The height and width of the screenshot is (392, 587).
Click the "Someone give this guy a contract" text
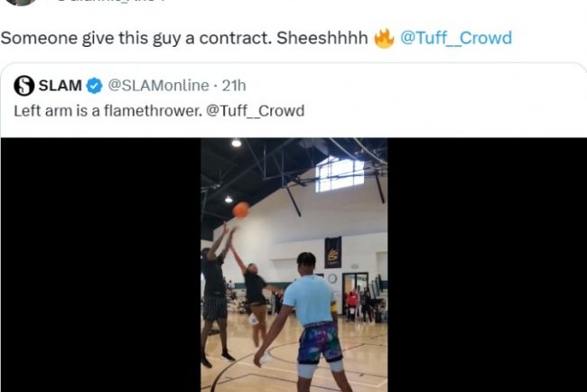pyautogui.click(x=135, y=38)
